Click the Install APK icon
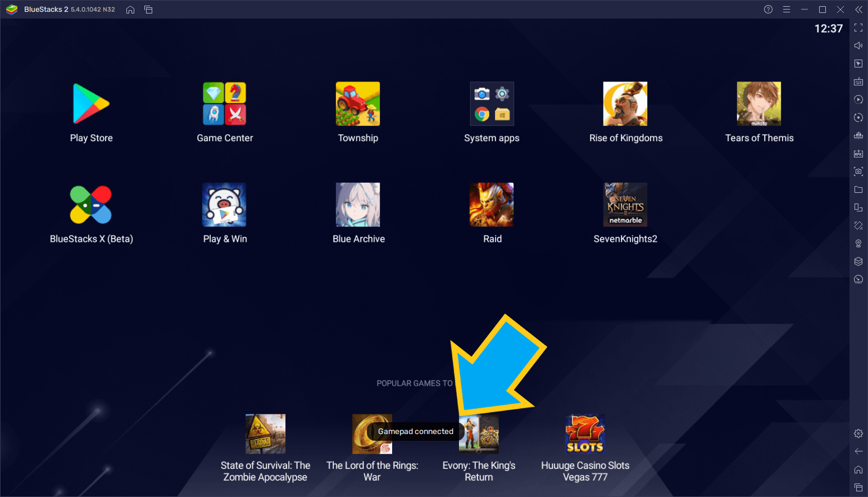 858,153
